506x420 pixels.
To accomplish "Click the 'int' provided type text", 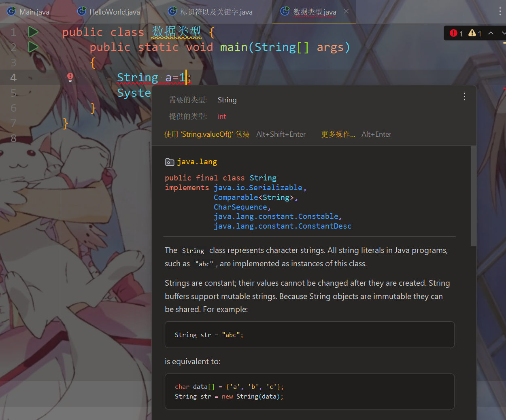I will [x=222, y=117].
